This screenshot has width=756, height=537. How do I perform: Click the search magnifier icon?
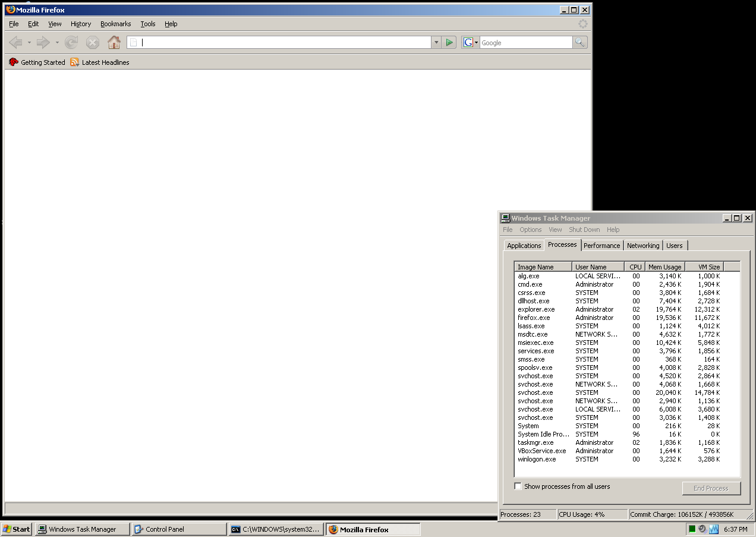tap(579, 42)
